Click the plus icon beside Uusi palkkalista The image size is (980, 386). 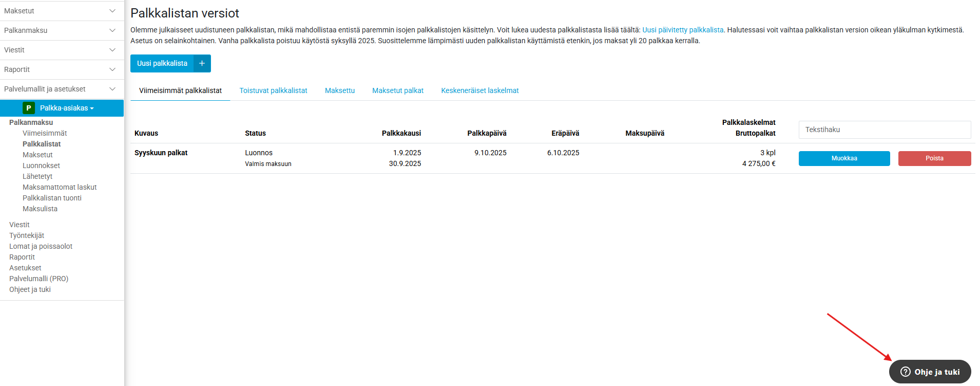click(x=202, y=63)
